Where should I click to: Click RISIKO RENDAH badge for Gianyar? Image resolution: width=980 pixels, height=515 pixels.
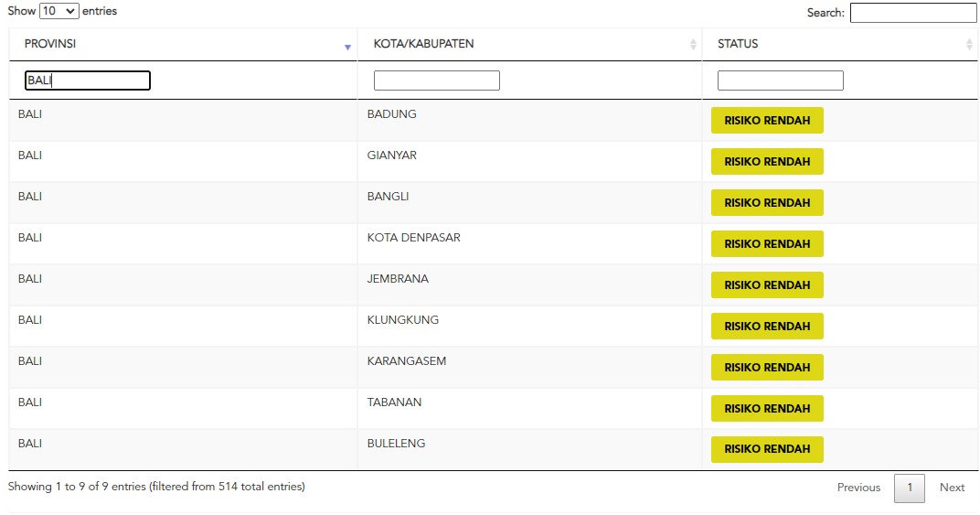(x=767, y=162)
